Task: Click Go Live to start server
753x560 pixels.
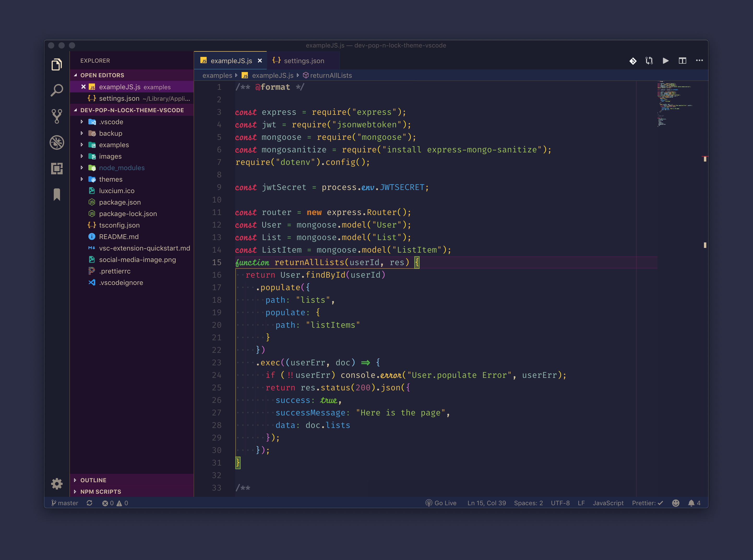Action: point(441,503)
